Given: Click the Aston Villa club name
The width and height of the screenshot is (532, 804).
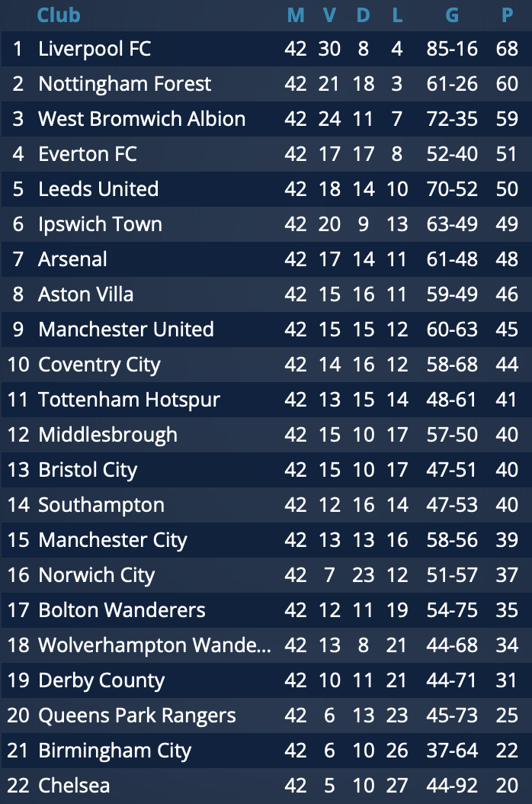Looking at the screenshot, I should 85,294.
